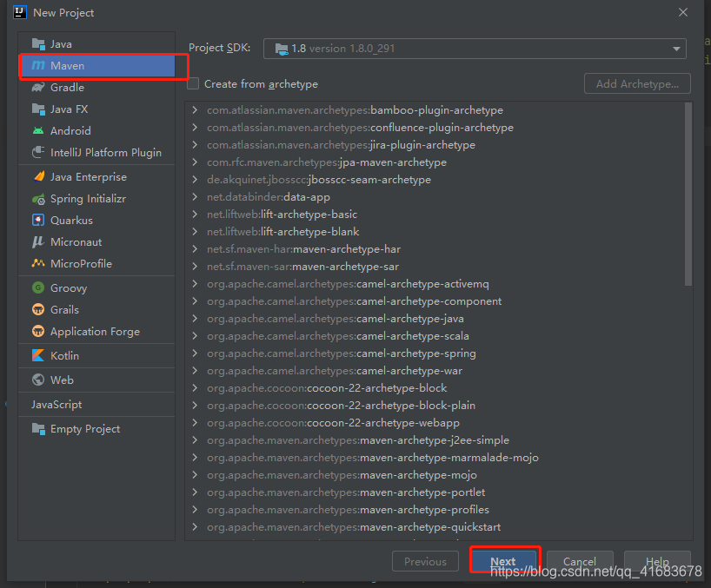Click the Maven 'm' icon

tap(38, 66)
